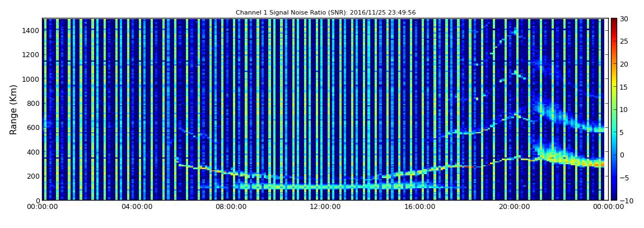The image size is (644, 228).
Task: Click the 600 range tick label
Action: pos(33,127)
